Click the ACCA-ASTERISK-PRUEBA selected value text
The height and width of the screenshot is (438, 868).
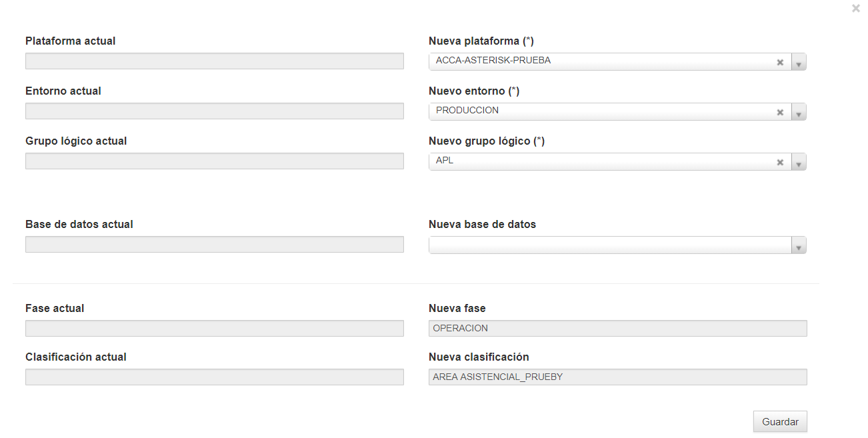(493, 61)
